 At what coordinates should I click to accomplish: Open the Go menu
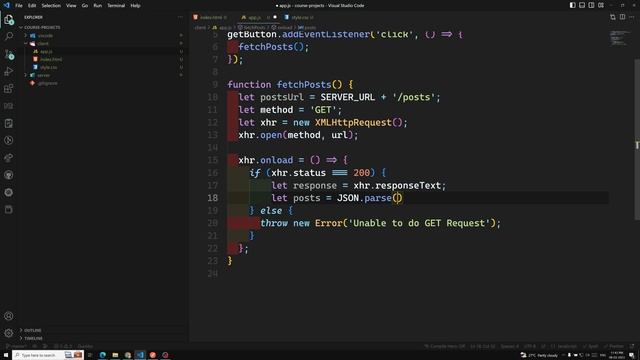pos(84,6)
